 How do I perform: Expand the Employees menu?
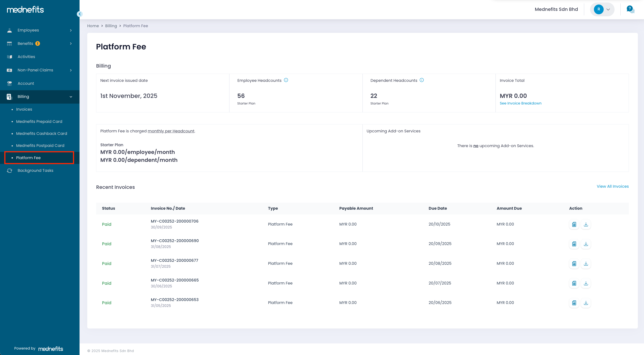[71, 30]
